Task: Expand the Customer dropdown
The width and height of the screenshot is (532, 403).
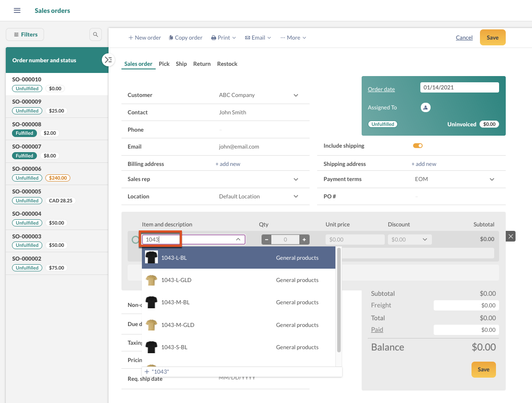Action: (x=296, y=95)
